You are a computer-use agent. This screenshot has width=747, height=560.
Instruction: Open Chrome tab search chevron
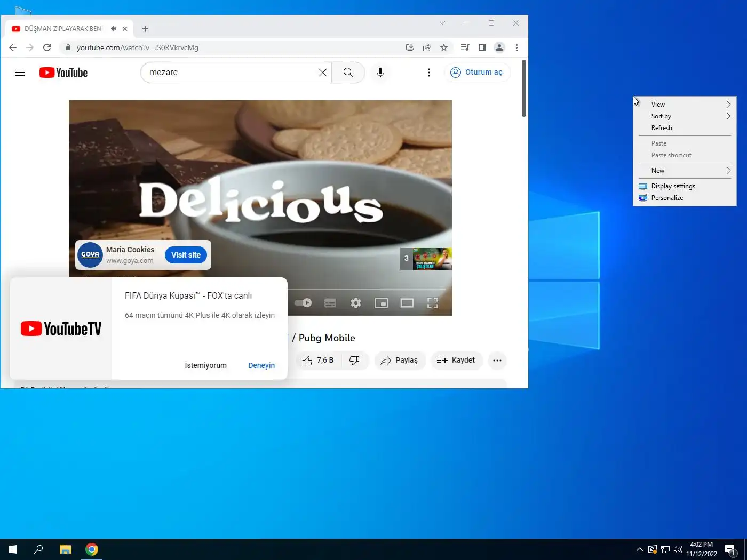442,23
